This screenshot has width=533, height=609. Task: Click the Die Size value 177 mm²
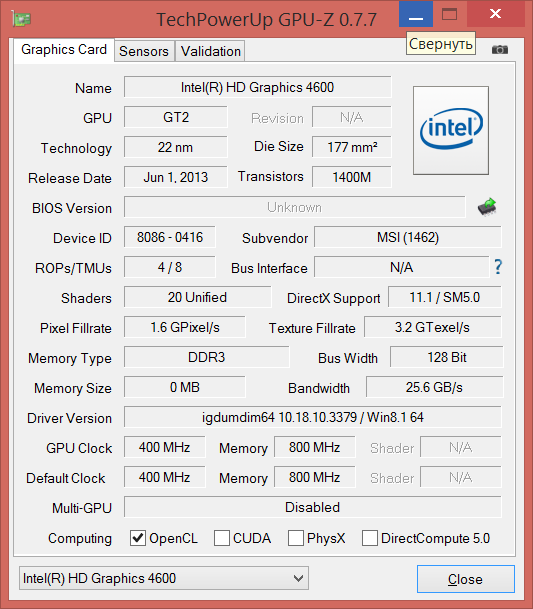click(352, 147)
